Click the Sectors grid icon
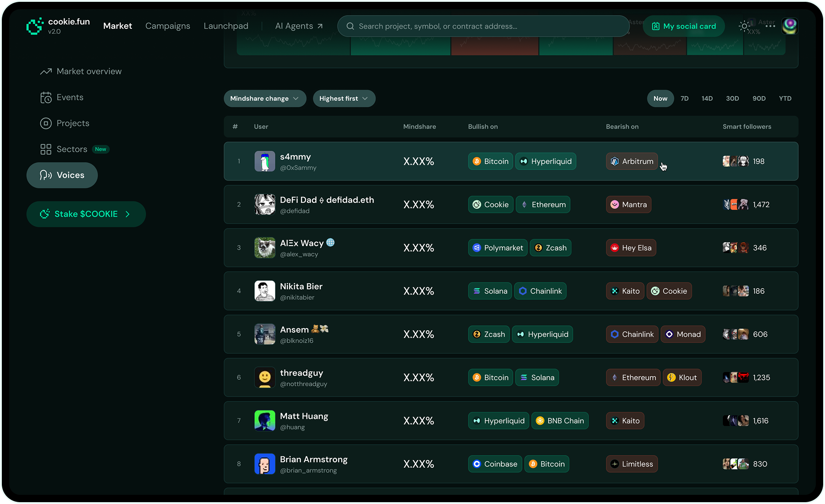Image resolution: width=825 pixels, height=504 pixels. [x=46, y=149]
